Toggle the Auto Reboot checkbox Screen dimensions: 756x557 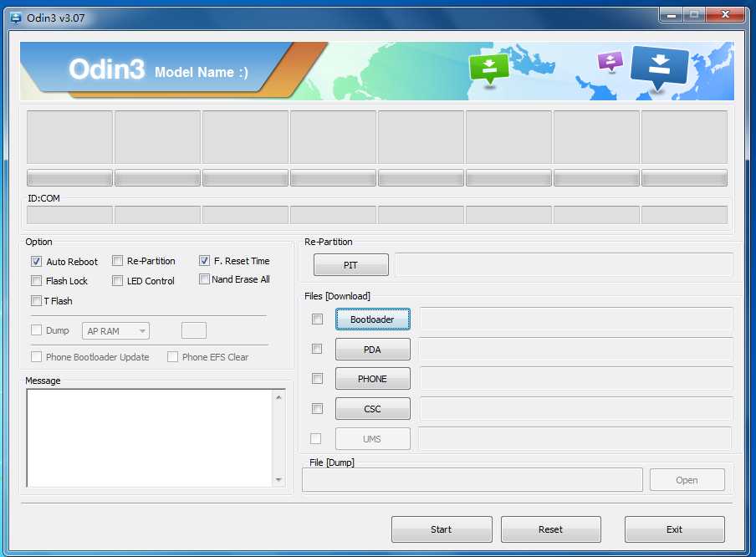pyautogui.click(x=36, y=262)
